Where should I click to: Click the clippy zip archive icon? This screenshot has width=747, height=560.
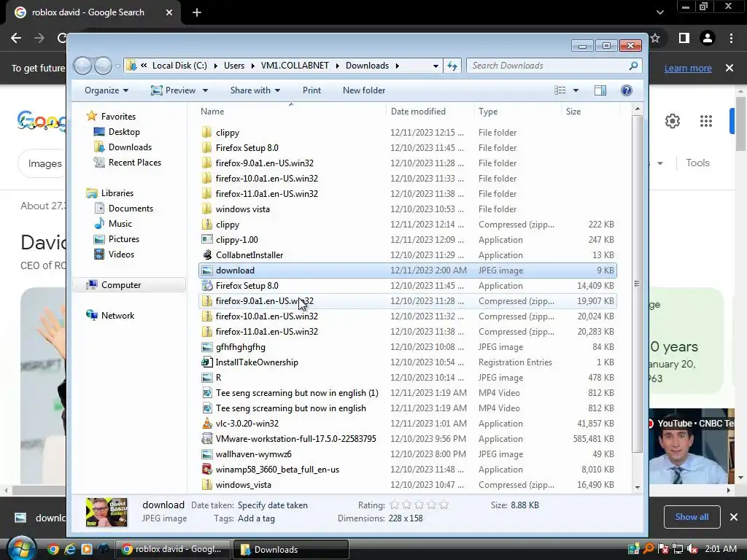click(x=206, y=225)
